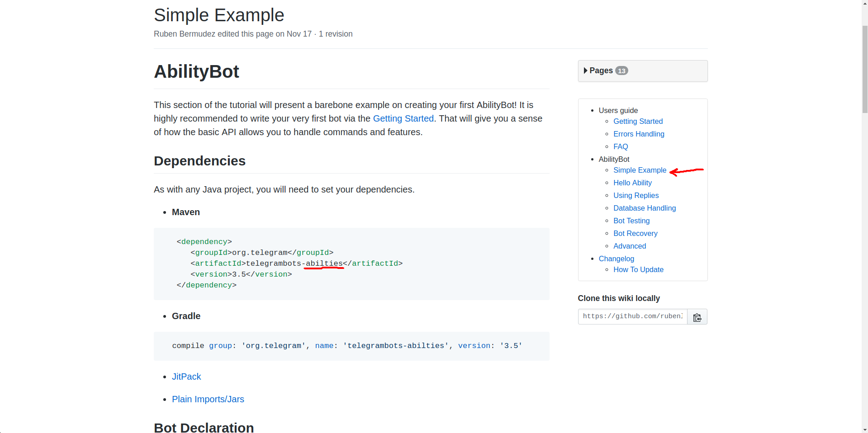The width and height of the screenshot is (868, 433).
Task: Open the JitPack link
Action: (x=186, y=377)
